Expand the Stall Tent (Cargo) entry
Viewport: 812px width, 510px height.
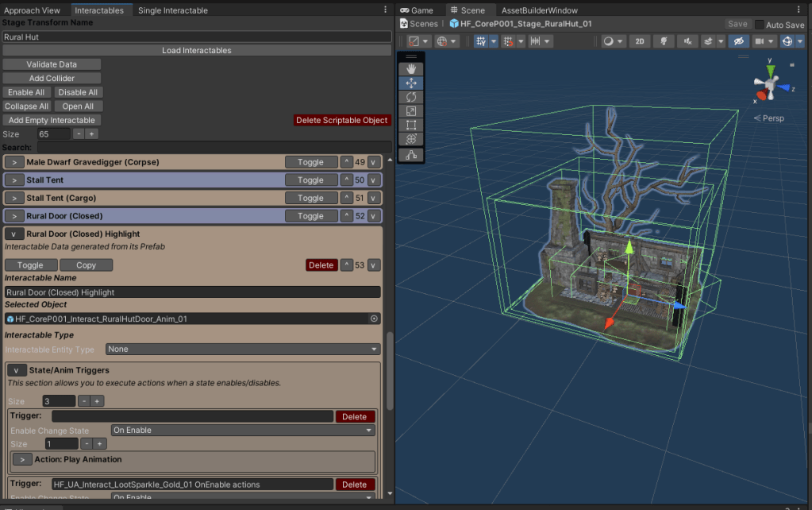click(14, 198)
